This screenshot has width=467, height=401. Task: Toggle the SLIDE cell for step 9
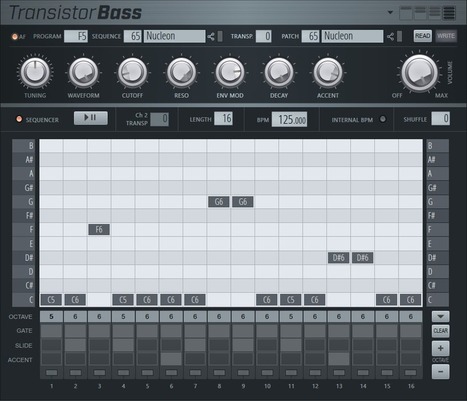point(243,345)
